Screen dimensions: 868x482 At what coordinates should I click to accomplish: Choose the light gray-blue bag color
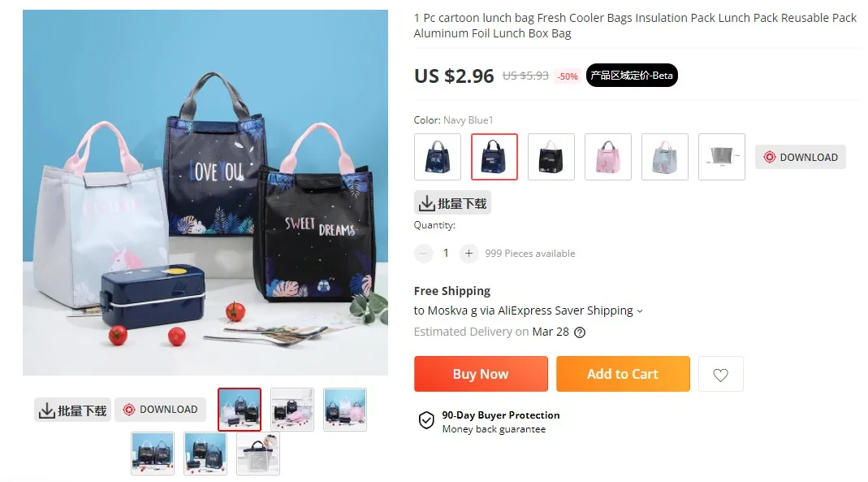(665, 157)
